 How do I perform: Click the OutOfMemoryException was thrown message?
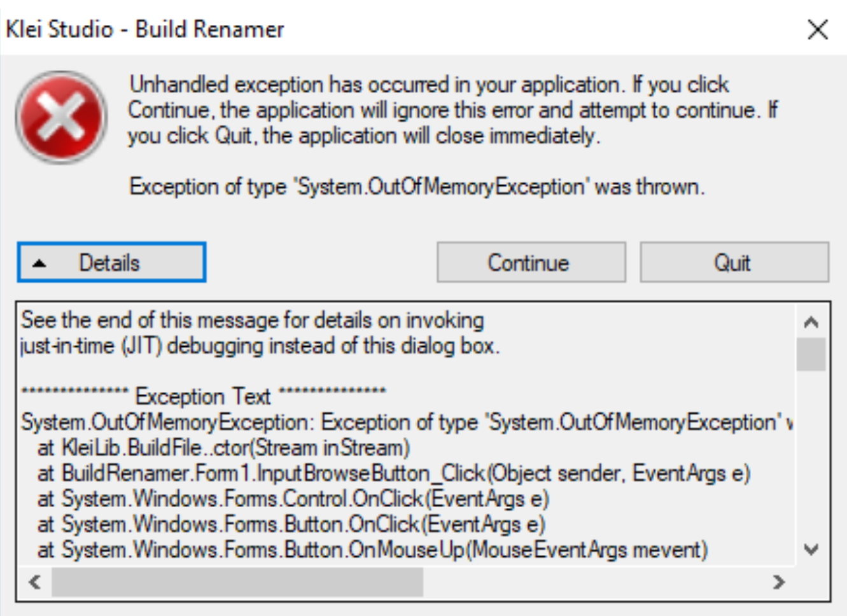pyautogui.click(x=417, y=187)
